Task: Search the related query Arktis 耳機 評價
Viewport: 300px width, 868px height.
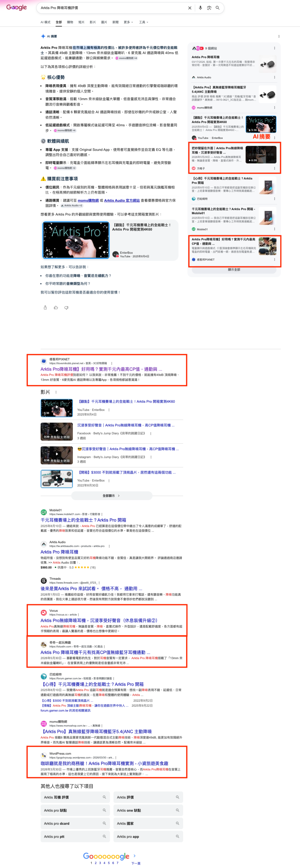Action: click(x=75, y=797)
